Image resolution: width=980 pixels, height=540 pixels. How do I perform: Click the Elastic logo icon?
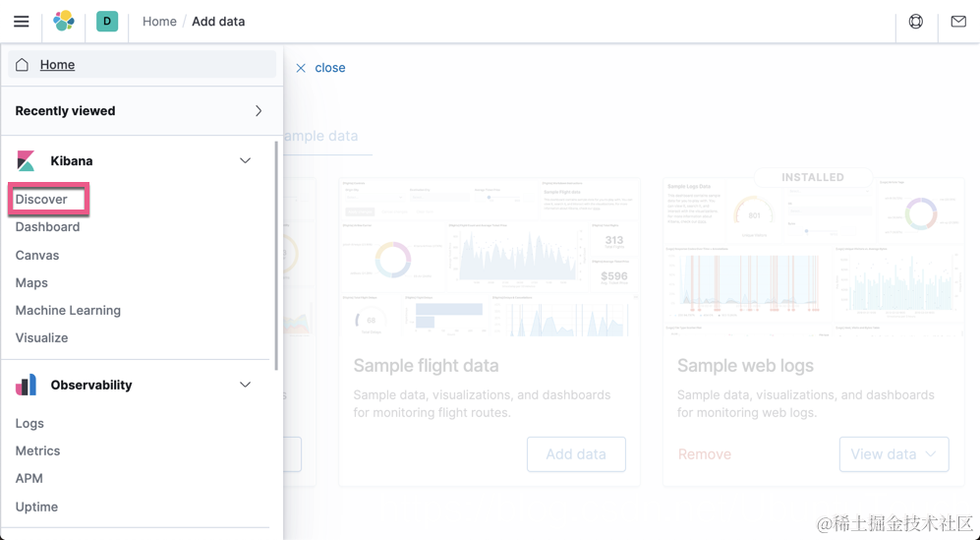click(64, 22)
